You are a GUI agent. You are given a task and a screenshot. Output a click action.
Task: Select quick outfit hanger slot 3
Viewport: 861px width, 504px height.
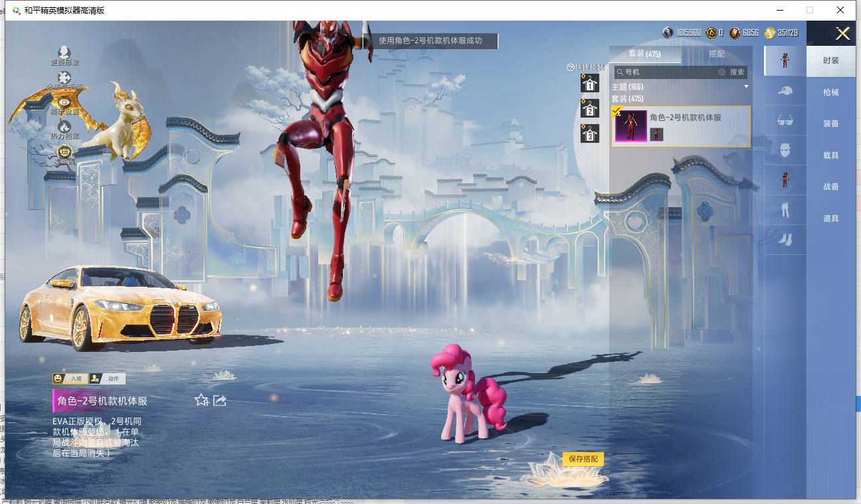pyautogui.click(x=589, y=133)
